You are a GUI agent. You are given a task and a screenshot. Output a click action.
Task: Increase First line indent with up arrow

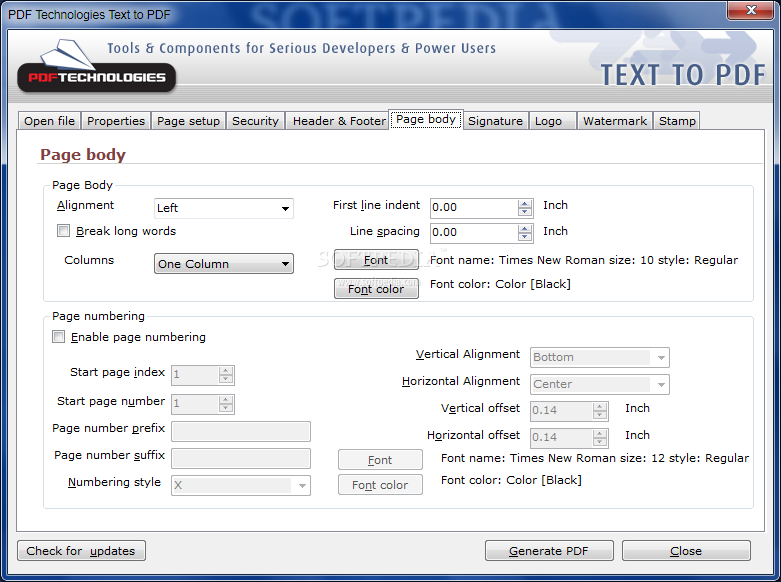(524, 203)
